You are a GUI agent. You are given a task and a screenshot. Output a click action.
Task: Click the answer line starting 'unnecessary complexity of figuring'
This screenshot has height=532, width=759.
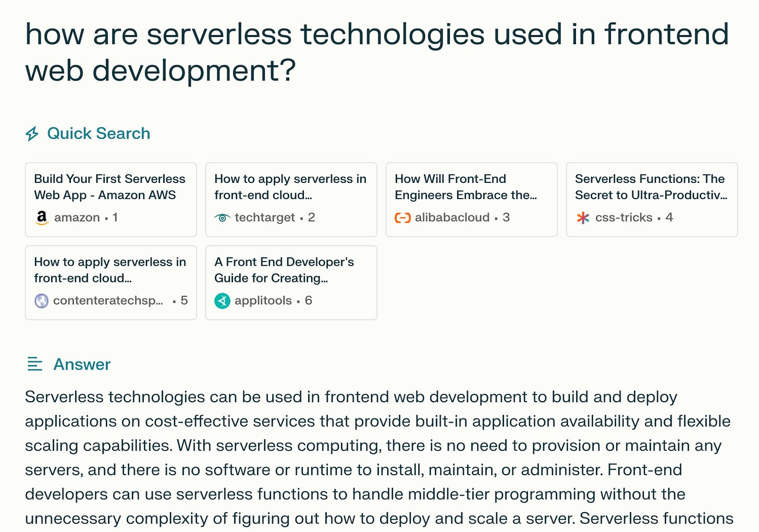tap(379, 519)
